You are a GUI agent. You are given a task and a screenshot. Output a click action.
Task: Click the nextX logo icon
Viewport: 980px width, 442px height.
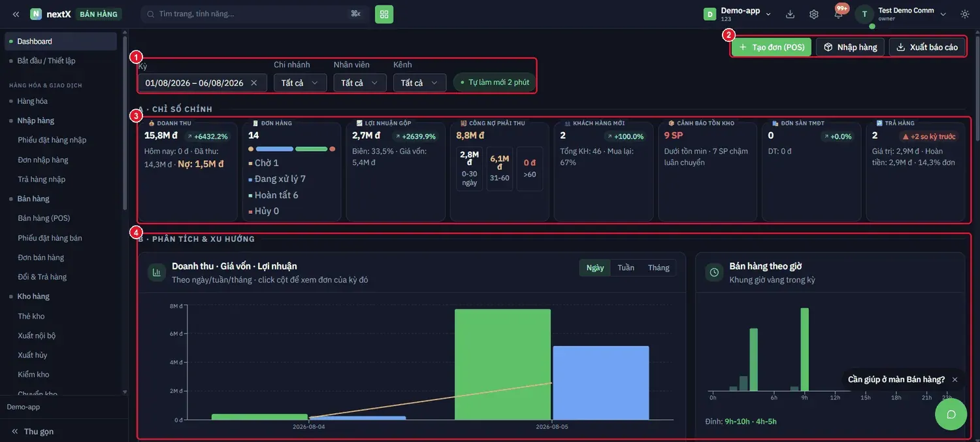36,14
